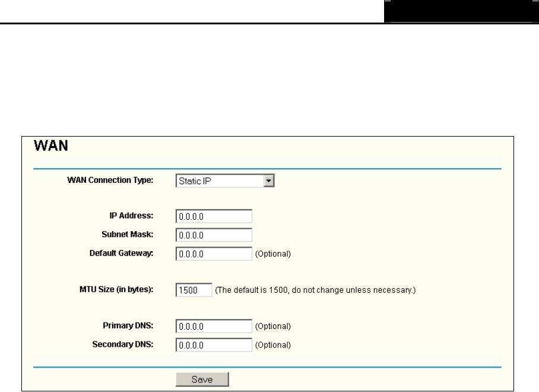Click the 'IP Address:' label

pyautogui.click(x=131, y=216)
